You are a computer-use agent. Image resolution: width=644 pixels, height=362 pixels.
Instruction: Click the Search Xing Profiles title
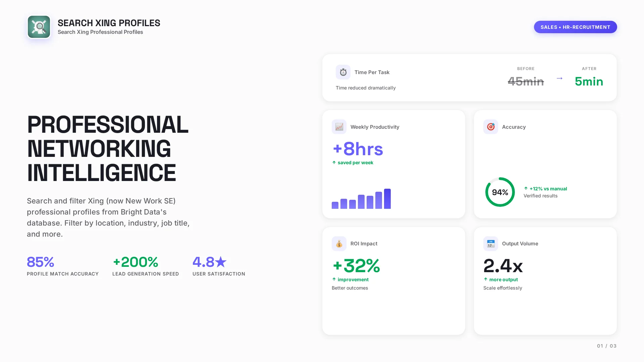[109, 23]
